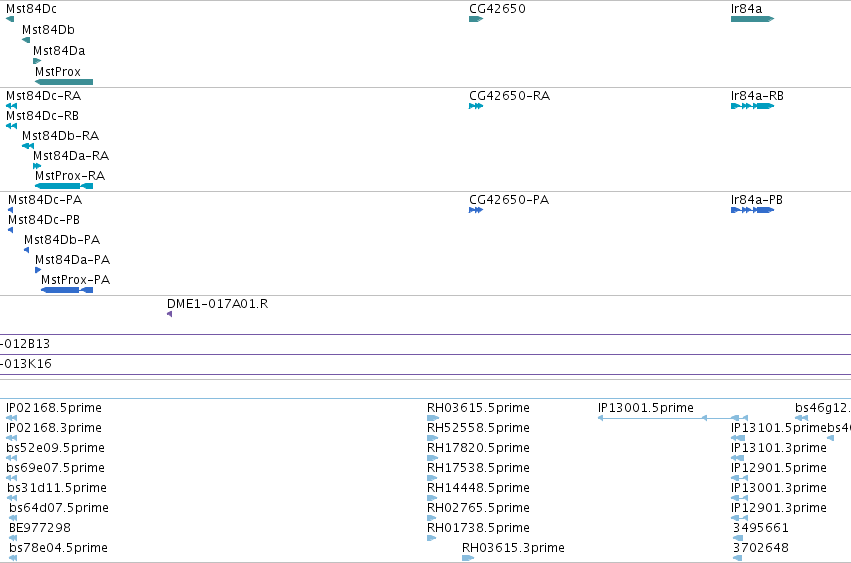
Task: Open EST RH14448.5prime
Action: tap(479, 488)
